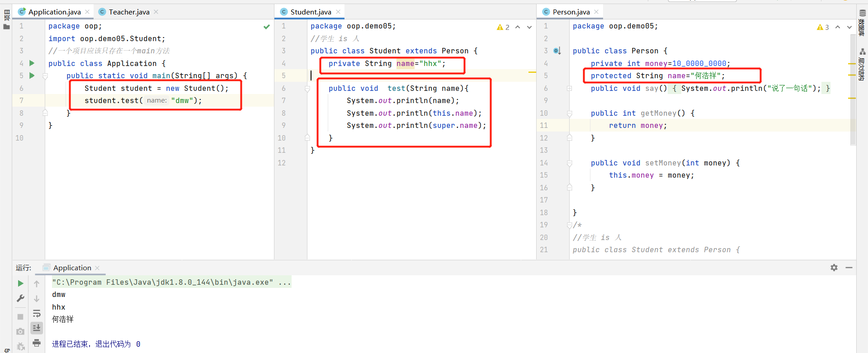This screenshot has width=868, height=353.
Task: Click yellow warning stripe in Student.java margin
Action: pyautogui.click(x=532, y=72)
